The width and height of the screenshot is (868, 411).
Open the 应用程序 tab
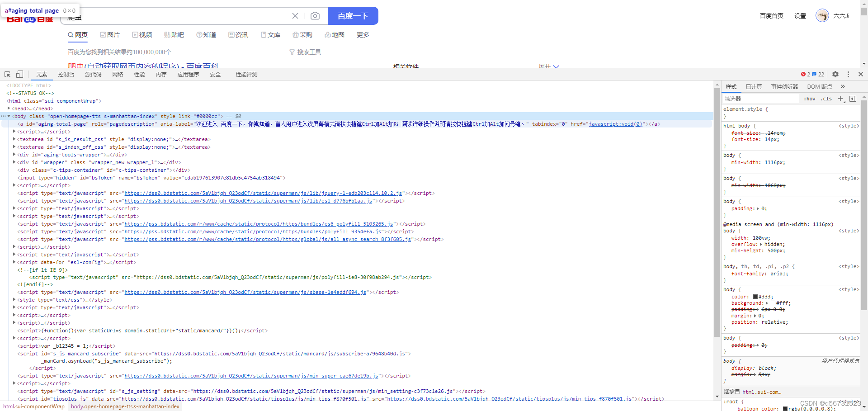pyautogui.click(x=188, y=74)
